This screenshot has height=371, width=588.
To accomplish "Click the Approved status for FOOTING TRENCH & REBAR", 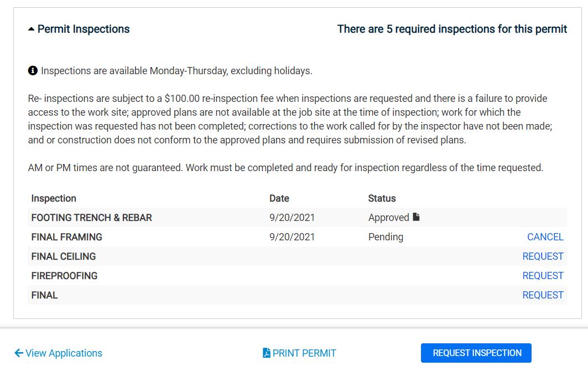I will pyautogui.click(x=387, y=217).
